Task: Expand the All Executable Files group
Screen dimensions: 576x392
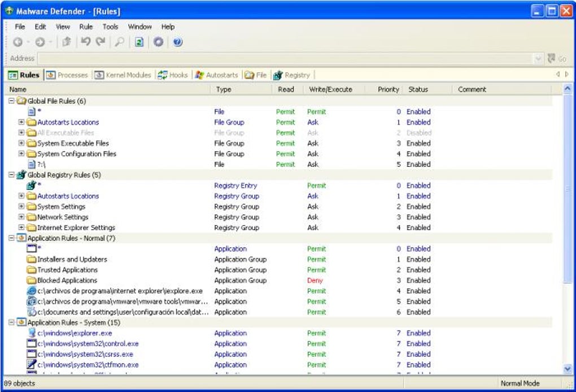Action: click(21, 133)
